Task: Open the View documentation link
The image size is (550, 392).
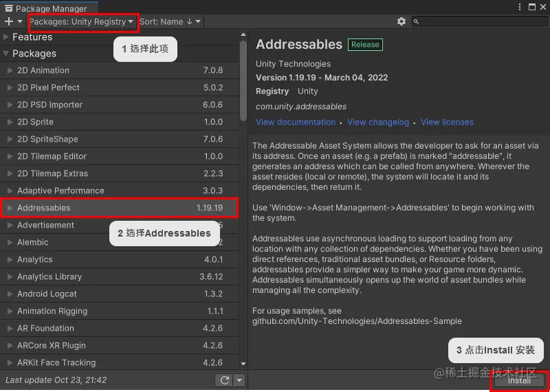Action: point(296,122)
